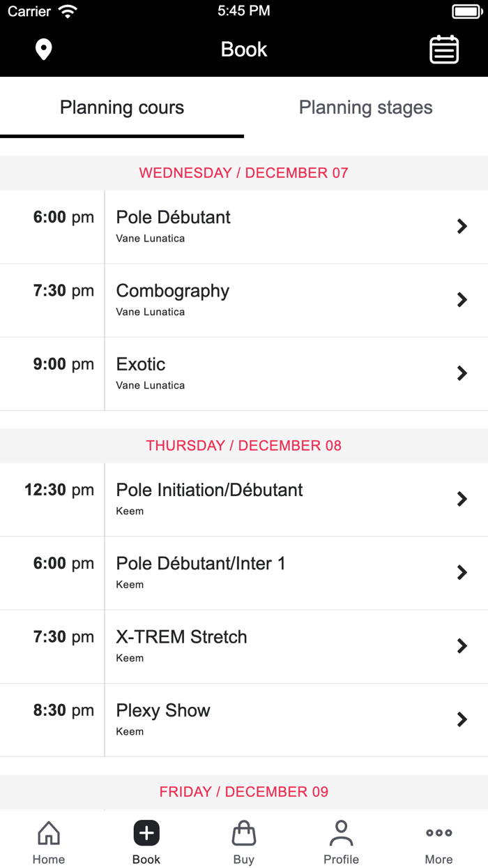Open Plexy Show chevron
This screenshot has width=488, height=868.
462,719
